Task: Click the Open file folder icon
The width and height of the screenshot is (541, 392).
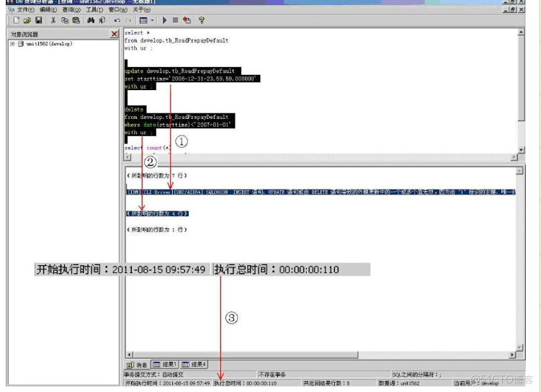Action: [x=27, y=20]
